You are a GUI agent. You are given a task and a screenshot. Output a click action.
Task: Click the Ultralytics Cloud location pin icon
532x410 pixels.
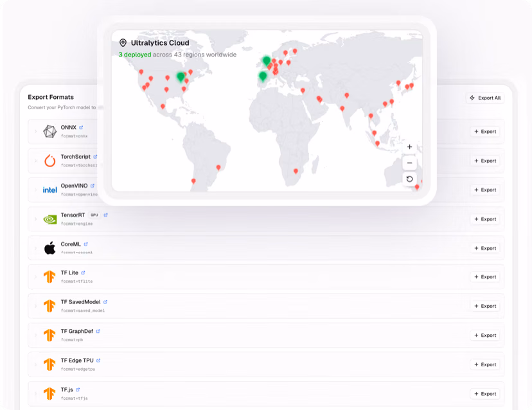(123, 43)
